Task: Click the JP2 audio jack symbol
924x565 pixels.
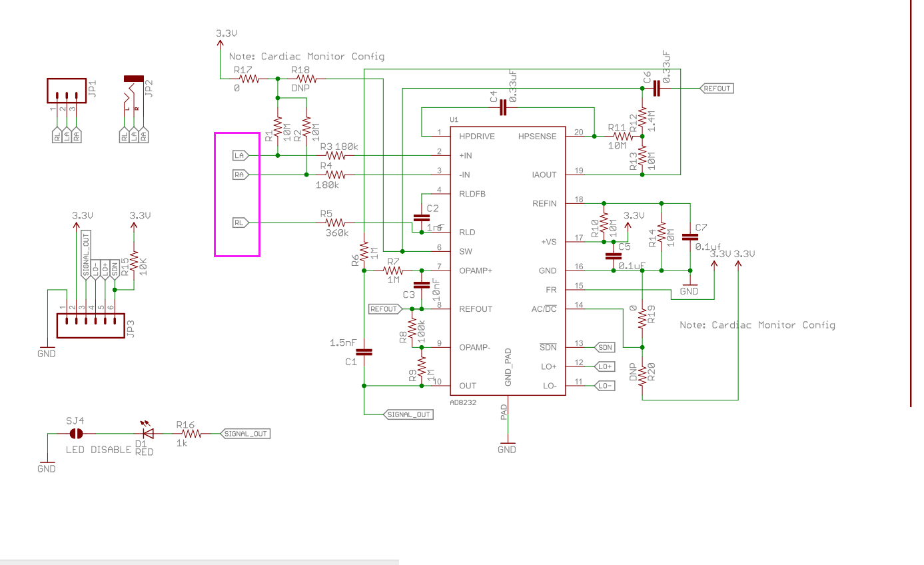Action: (134, 97)
